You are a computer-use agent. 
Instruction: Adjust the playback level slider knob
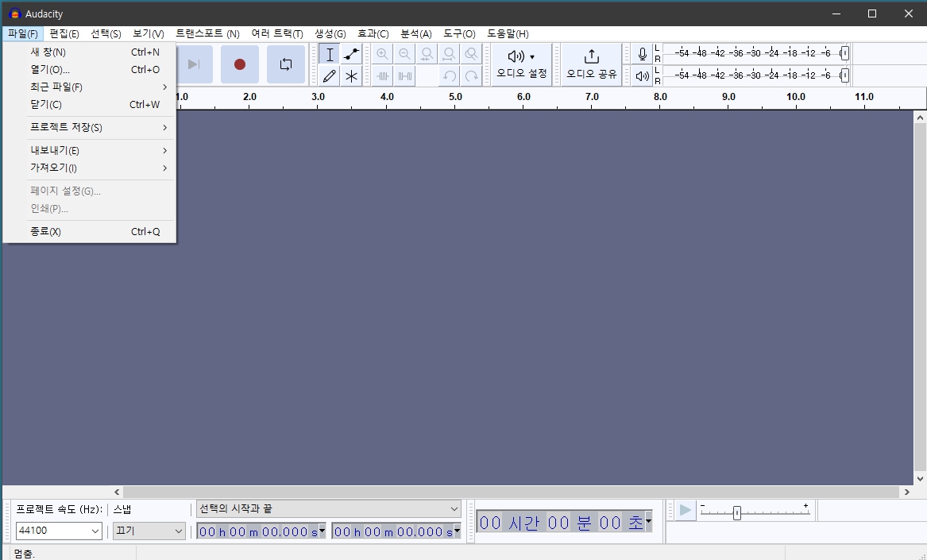845,75
